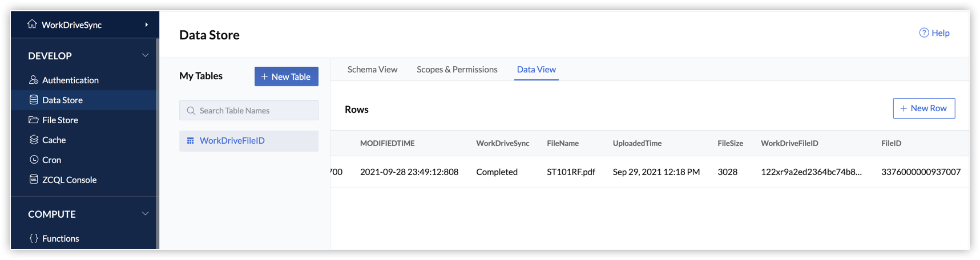Click the Functions curly braces icon
The width and height of the screenshot is (980, 260).
[x=34, y=238]
